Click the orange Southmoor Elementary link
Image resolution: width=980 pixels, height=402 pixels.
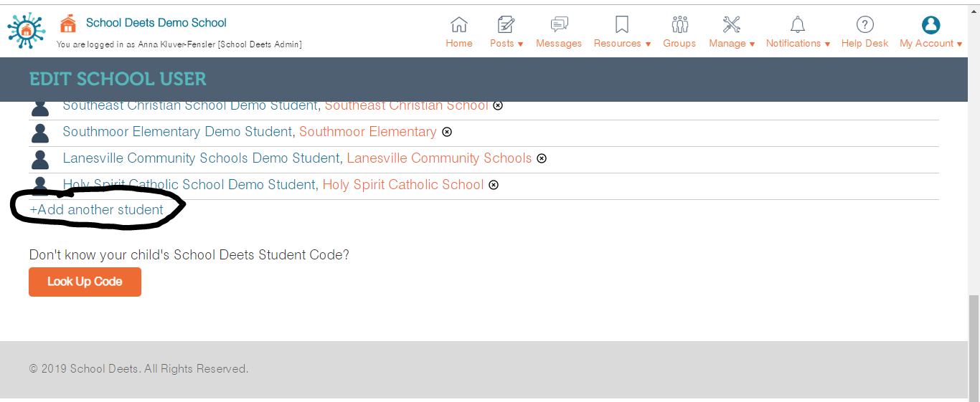(x=367, y=132)
